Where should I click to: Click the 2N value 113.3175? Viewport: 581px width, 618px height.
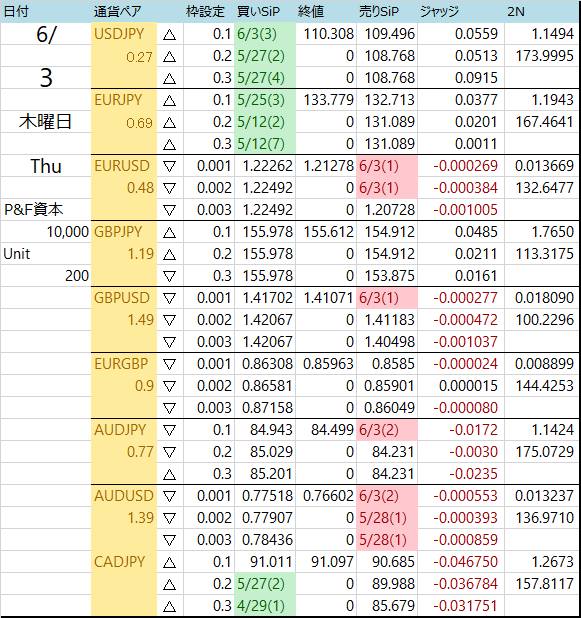545,254
